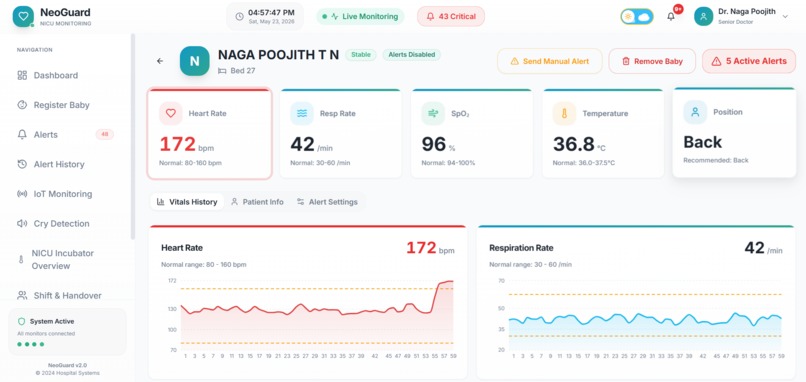Screen dimensions: 806x382
Task: Click 'All monitors connected' text
Action: (x=46, y=334)
